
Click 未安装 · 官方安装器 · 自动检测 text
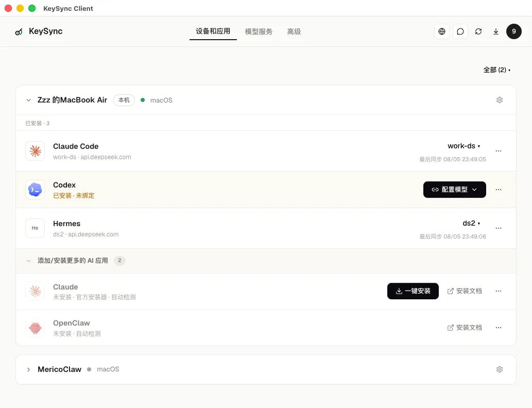click(94, 297)
